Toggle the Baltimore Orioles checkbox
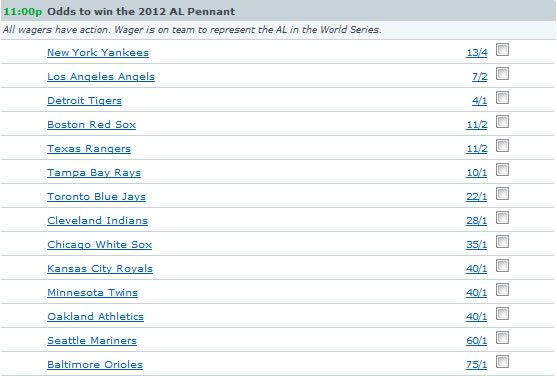This screenshot has width=557, height=376. tap(502, 361)
